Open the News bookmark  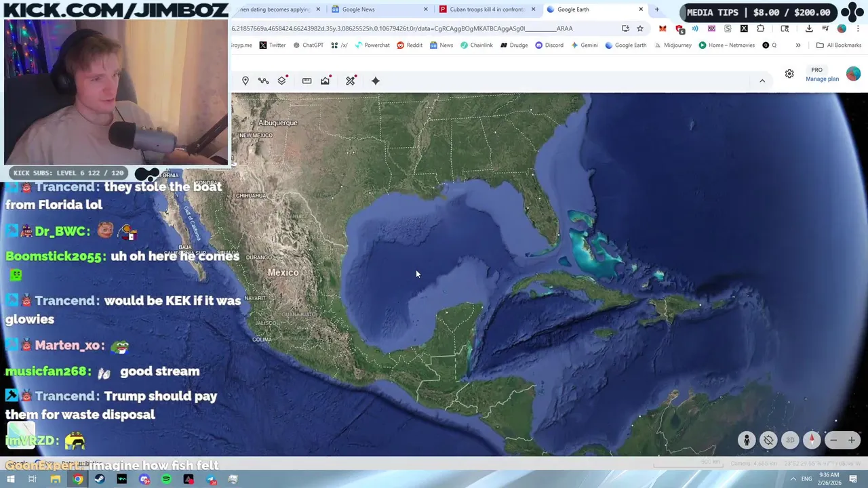[441, 45]
